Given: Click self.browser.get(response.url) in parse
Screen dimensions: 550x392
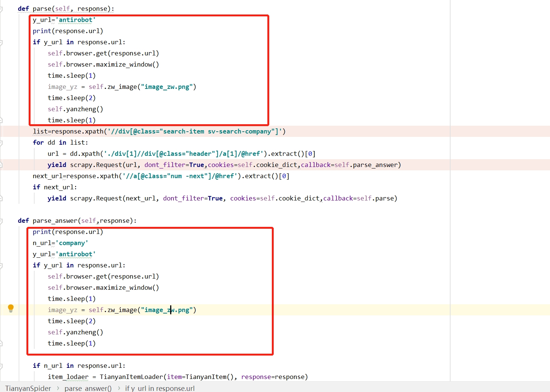Looking at the screenshot, I should [103, 53].
